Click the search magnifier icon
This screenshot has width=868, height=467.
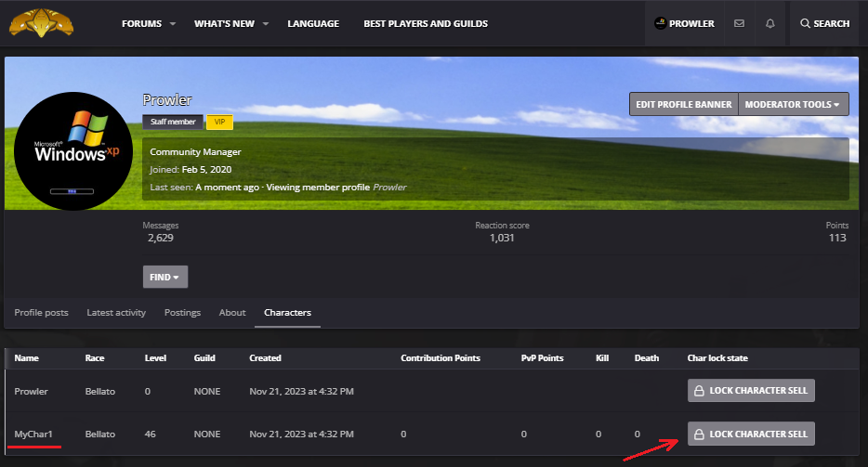click(805, 23)
